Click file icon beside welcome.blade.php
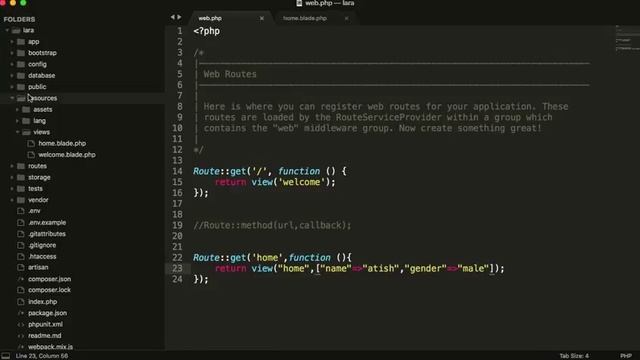Screen dimensions: 640x360 pos(31,155)
